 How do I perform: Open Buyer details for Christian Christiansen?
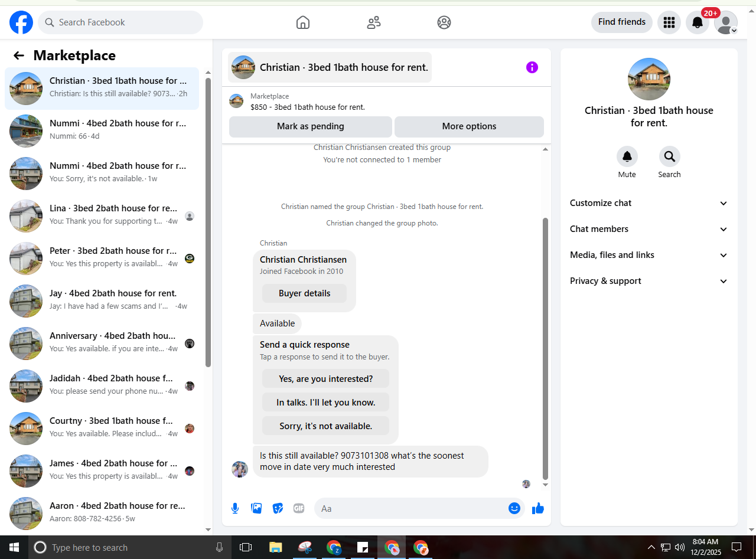coord(304,293)
